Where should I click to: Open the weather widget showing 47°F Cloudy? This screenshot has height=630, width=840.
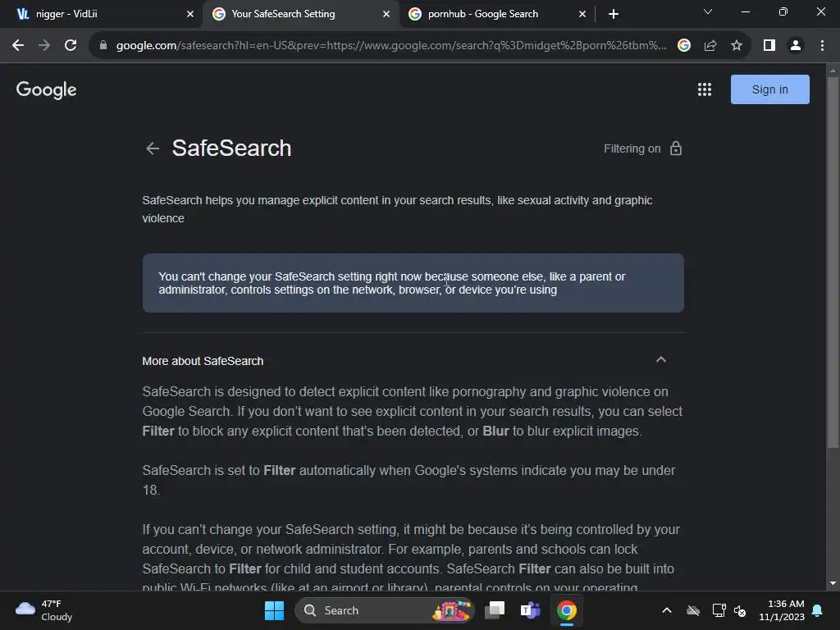[44, 610]
